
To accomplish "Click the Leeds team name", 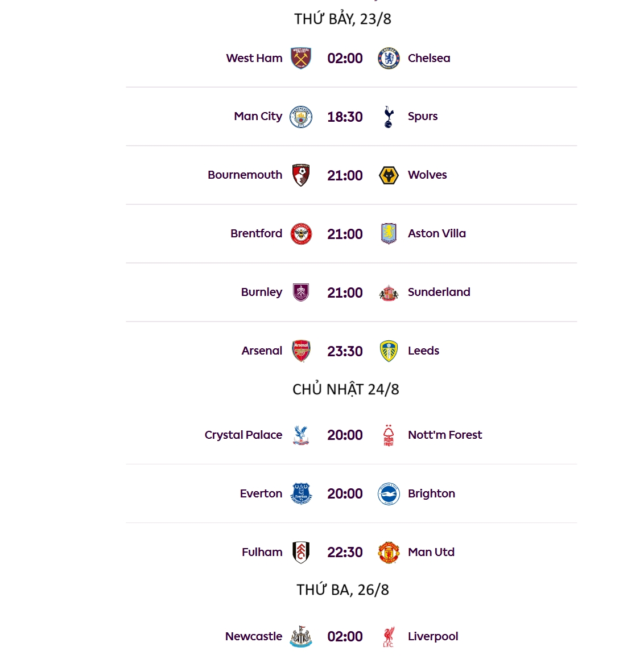I will [x=423, y=351].
